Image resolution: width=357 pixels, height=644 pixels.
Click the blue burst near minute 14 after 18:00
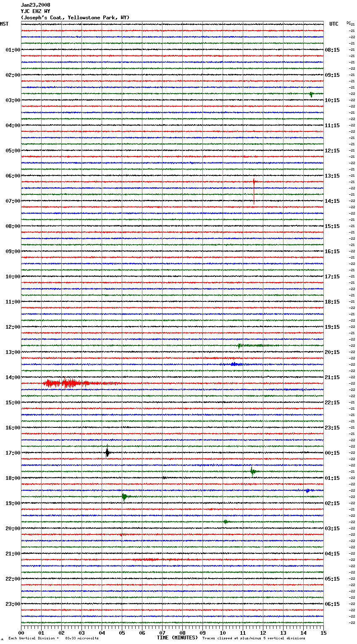[x=308, y=490]
